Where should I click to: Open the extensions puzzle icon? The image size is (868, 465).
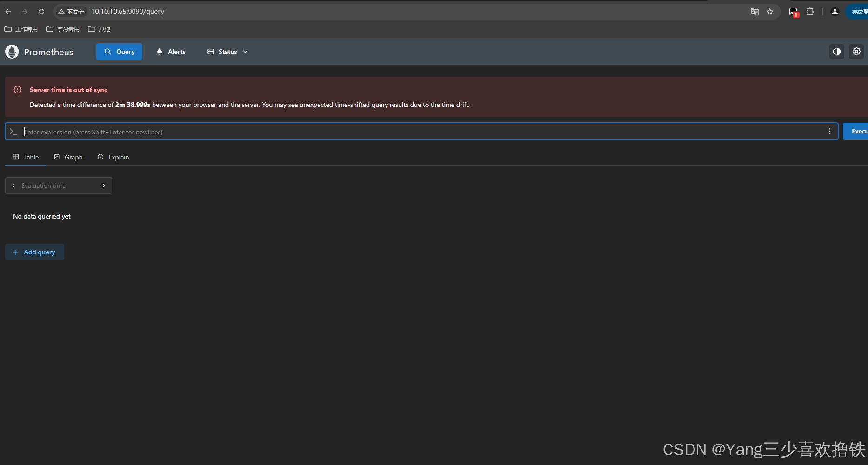click(810, 12)
